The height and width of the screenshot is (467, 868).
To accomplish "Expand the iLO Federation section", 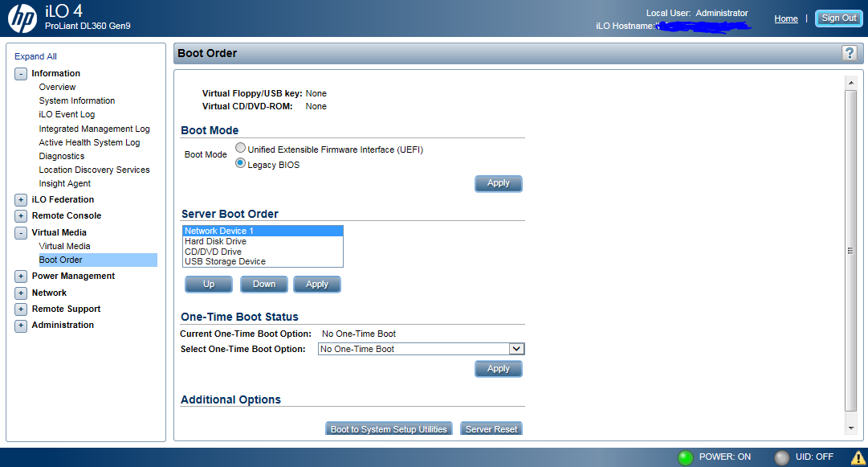I will pos(21,200).
